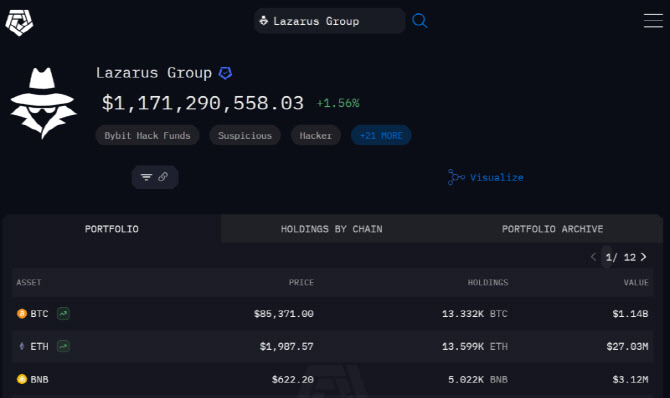Click the BNB coin icon

tap(22, 379)
